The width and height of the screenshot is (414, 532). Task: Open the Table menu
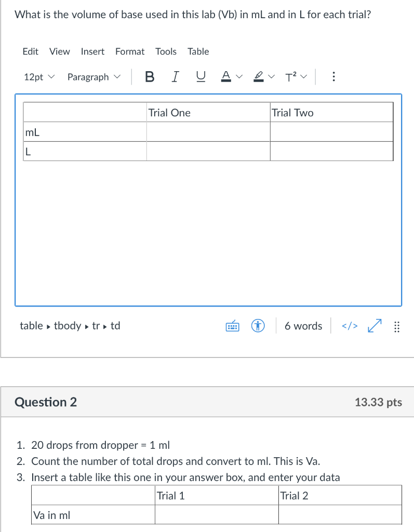(x=198, y=51)
